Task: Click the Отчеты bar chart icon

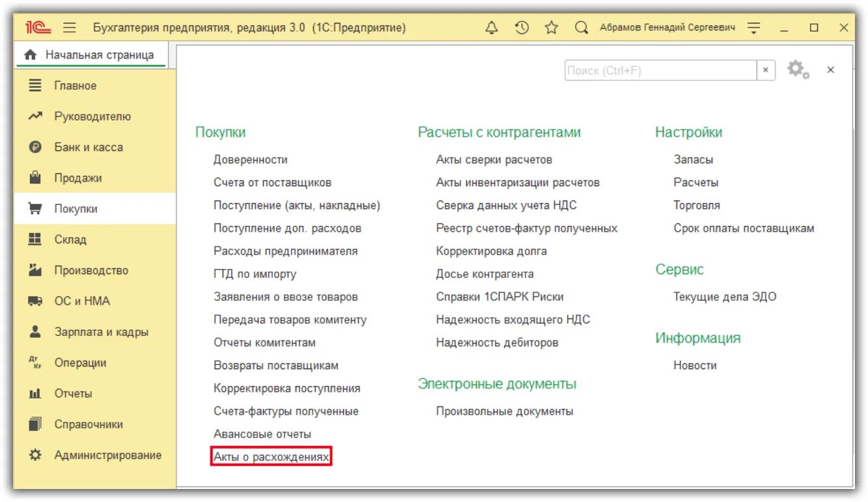Action: pos(35,393)
